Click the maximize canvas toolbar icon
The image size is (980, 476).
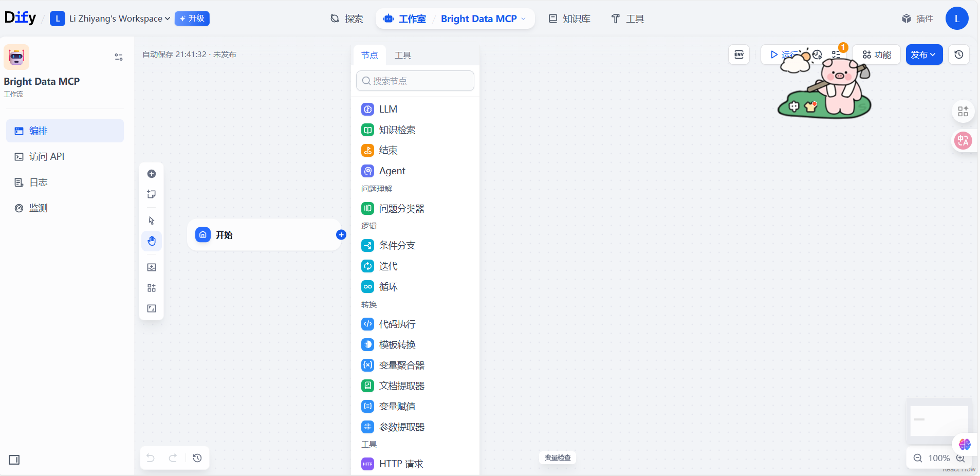click(152, 308)
